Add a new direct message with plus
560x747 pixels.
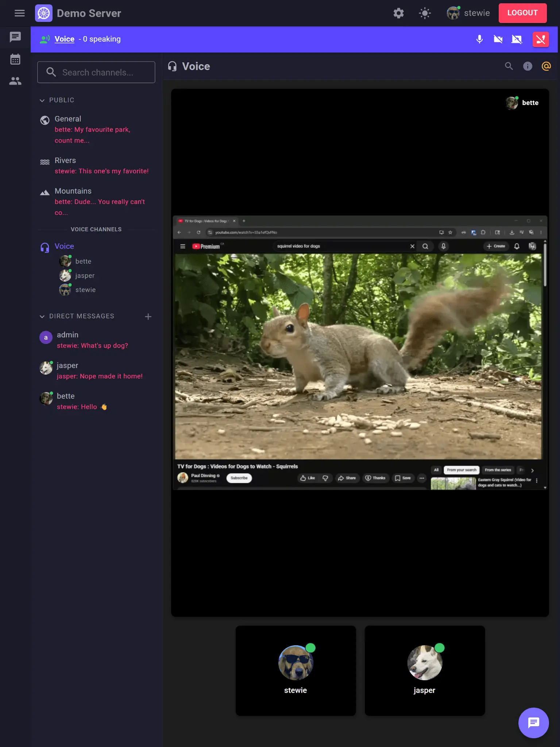point(148,317)
